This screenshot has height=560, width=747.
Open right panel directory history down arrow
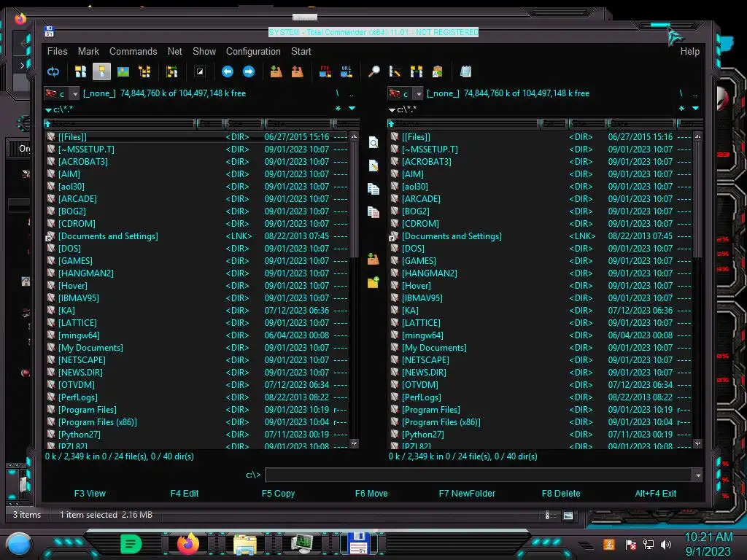(x=695, y=109)
